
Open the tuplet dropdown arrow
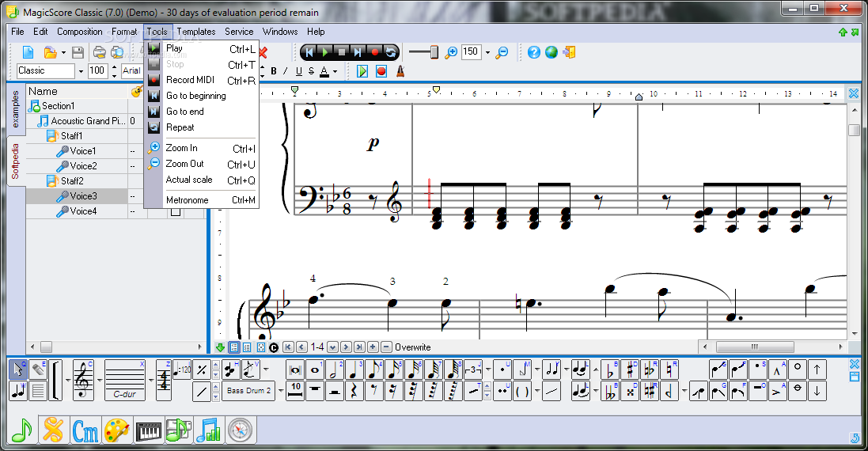487,370
